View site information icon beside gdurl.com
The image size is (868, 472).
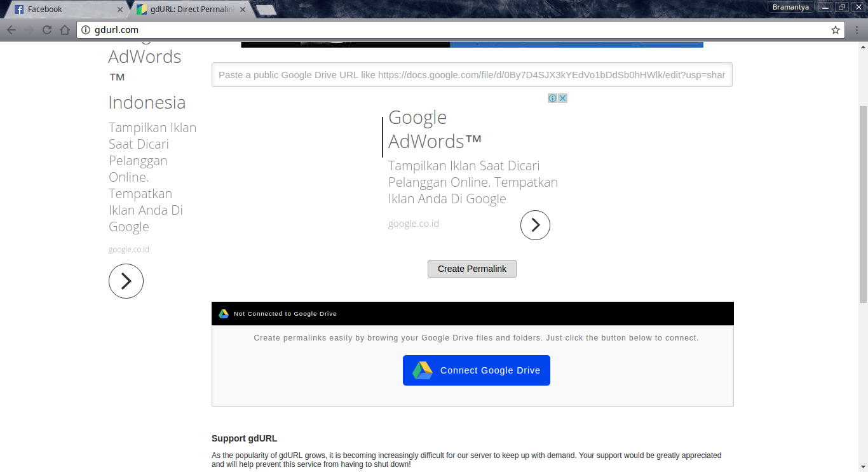[x=87, y=30]
